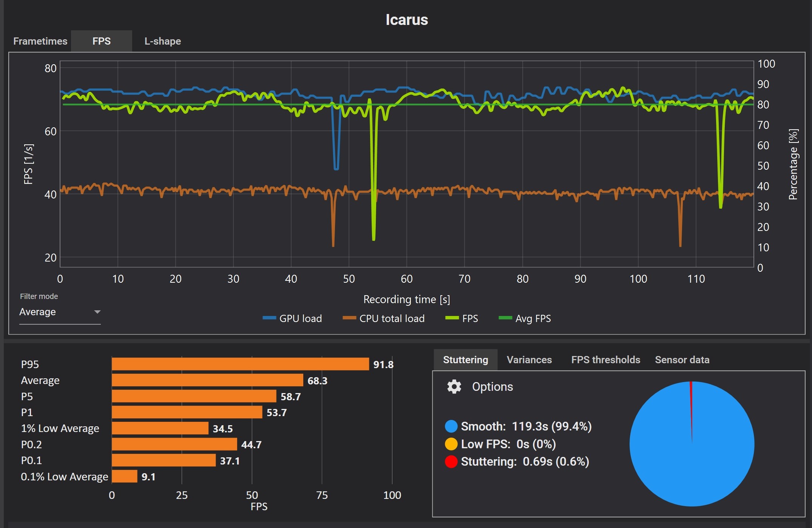Click the P95 orange bar
812x528 pixels.
tap(240, 364)
